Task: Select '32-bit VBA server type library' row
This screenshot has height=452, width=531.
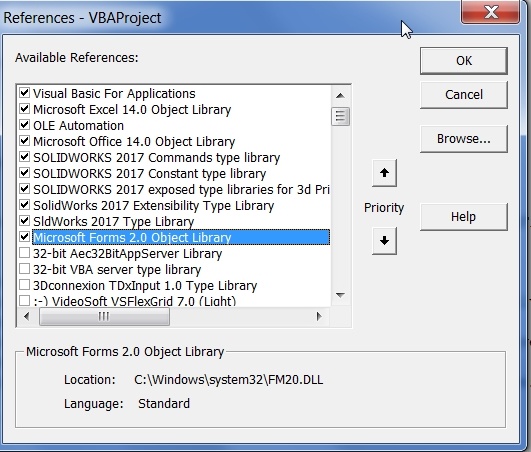Action: (x=117, y=270)
